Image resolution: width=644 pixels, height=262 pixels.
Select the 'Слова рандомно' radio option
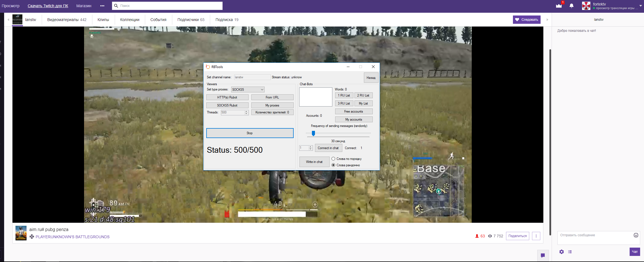tap(333, 165)
